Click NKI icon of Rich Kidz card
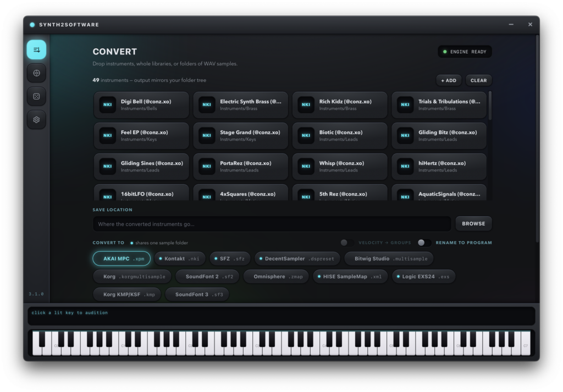This screenshot has width=563, height=392. tap(306, 105)
